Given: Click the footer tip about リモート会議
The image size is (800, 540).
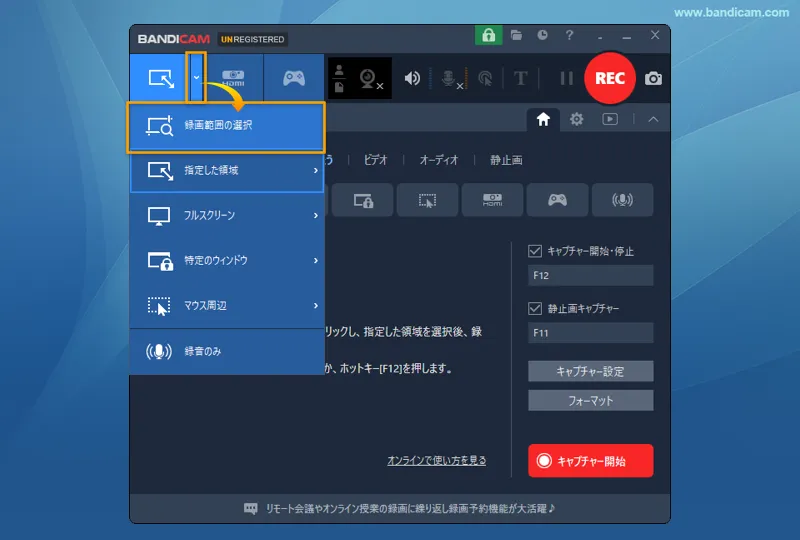Looking at the screenshot, I should (410, 508).
